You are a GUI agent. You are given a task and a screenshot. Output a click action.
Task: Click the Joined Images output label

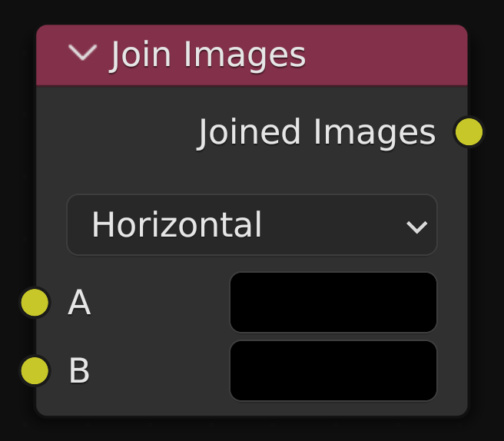317,132
